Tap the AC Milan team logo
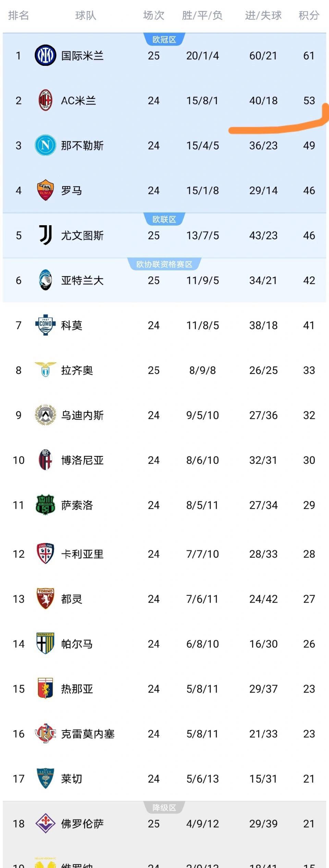Image resolution: width=329 pixels, height=868 pixels. click(x=45, y=100)
